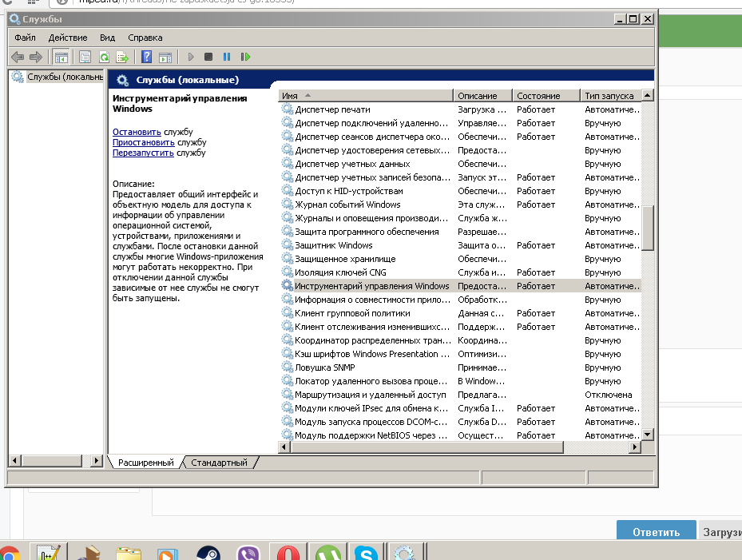Click gear icon of Защищенное хранилище row
The image size is (742, 560).
coord(287,259)
